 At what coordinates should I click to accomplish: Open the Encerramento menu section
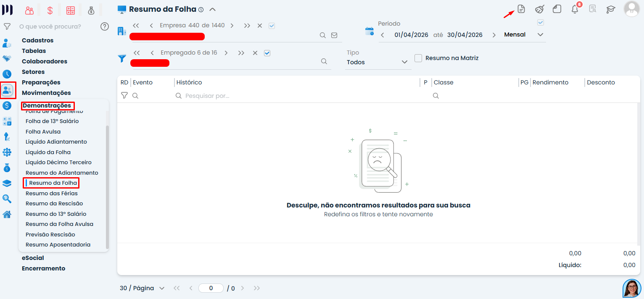[44, 268]
